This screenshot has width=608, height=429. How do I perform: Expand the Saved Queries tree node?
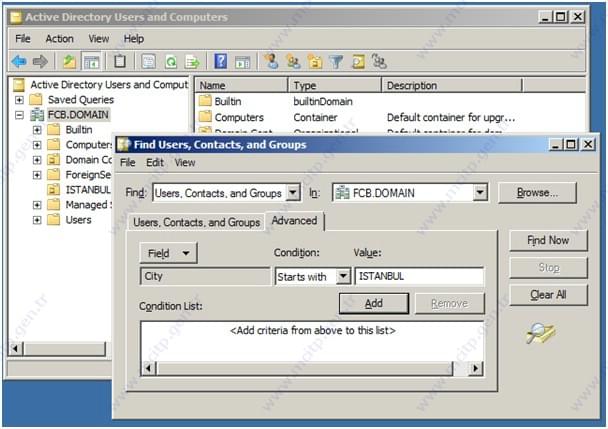coord(19,100)
